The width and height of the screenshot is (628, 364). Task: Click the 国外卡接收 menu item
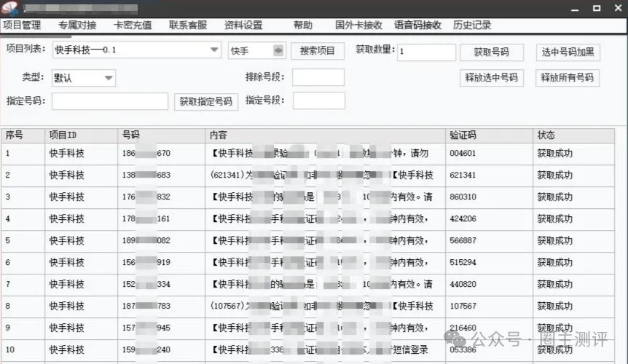pos(358,25)
